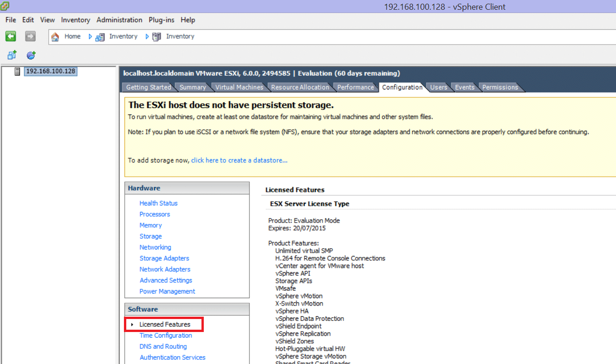This screenshot has height=364, width=616.
Task: Open the Authentication Services link
Action: click(x=172, y=358)
